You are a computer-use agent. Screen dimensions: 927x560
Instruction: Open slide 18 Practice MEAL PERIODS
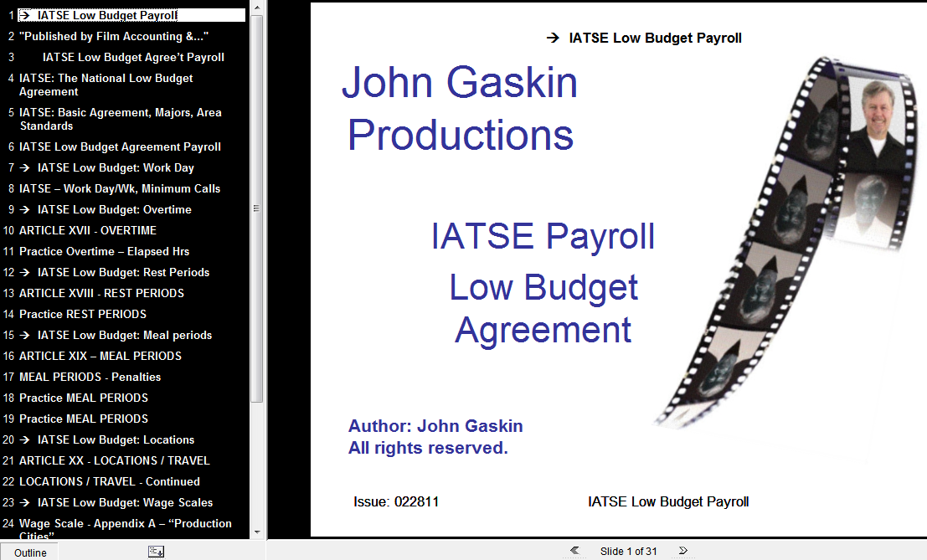84,398
